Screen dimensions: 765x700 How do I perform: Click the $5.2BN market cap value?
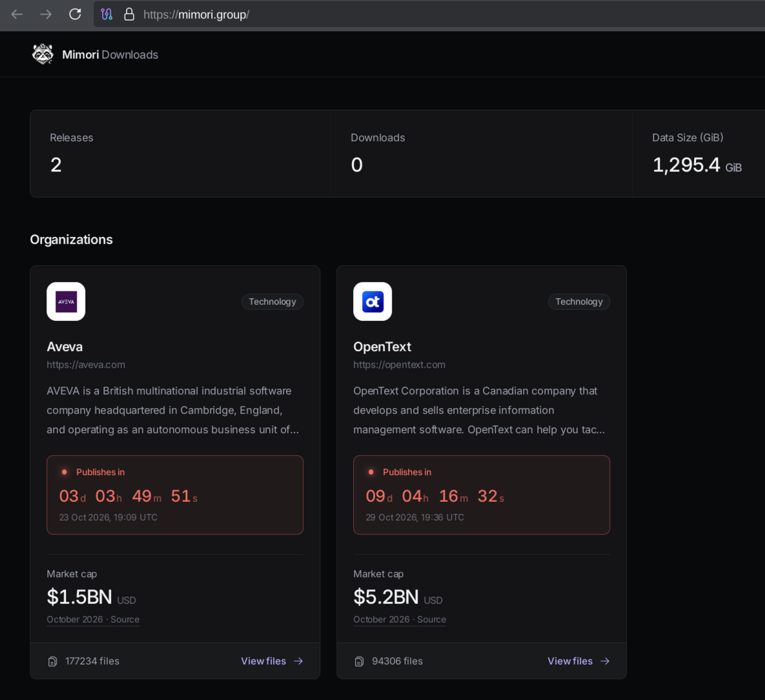[x=386, y=597]
